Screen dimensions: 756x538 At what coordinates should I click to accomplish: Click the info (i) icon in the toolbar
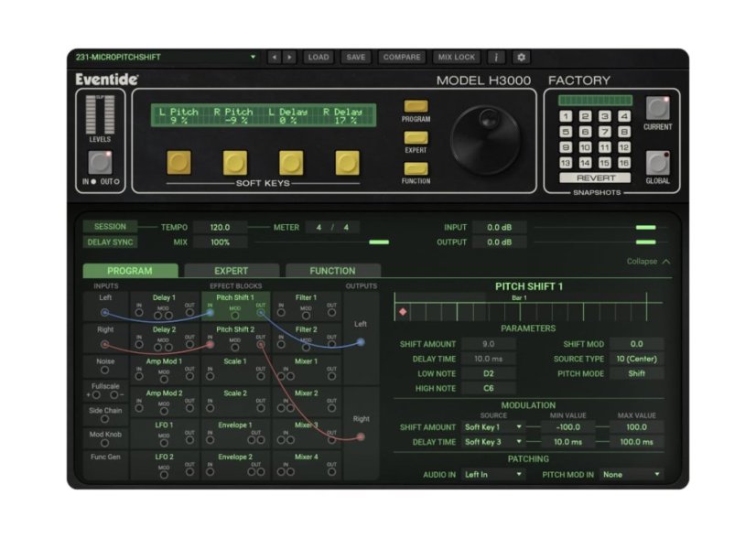[494, 56]
